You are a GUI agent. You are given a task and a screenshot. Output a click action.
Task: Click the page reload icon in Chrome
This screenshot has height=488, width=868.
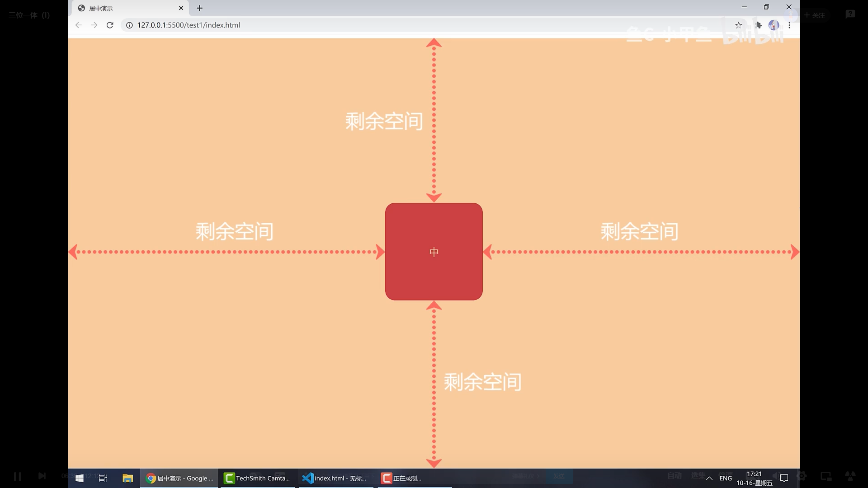coord(110,25)
